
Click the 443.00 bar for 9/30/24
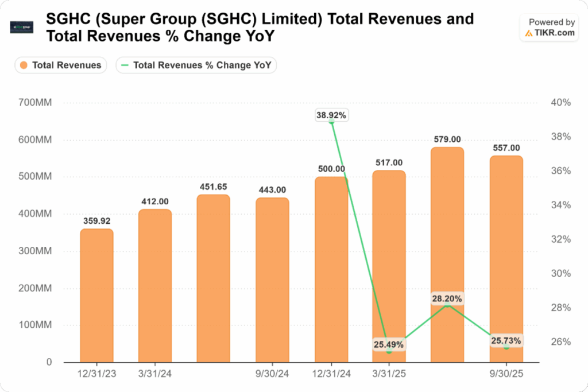click(272, 280)
